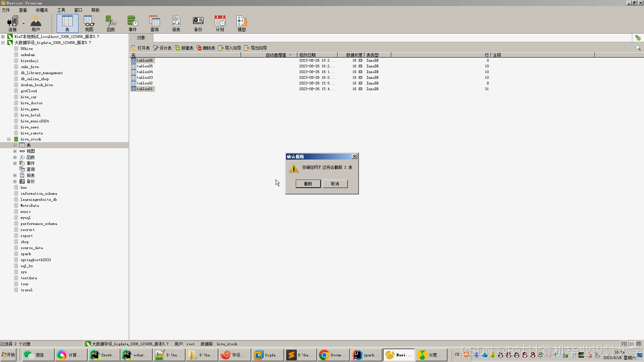Switch to list view icon in status bar
Image resolution: width=644 pixels, height=362 pixels.
point(624,344)
